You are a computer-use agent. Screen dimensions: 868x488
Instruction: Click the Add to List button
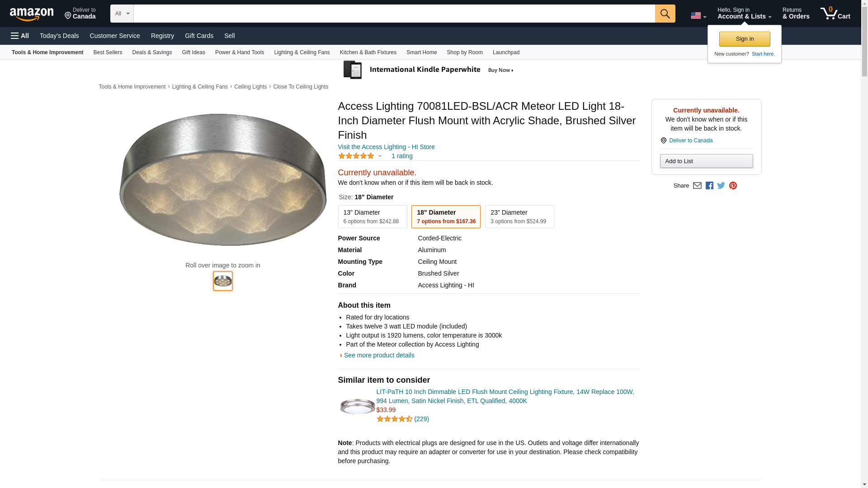(706, 161)
